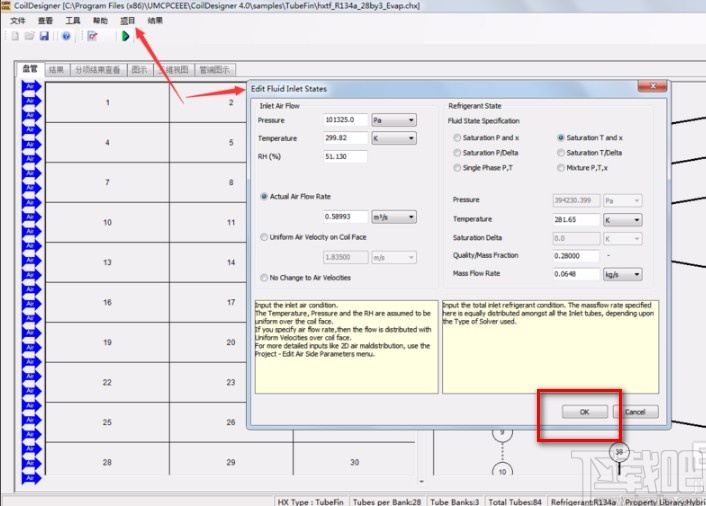Run the simulation with green play icon
Screen dimensions: 706x506
[125, 36]
